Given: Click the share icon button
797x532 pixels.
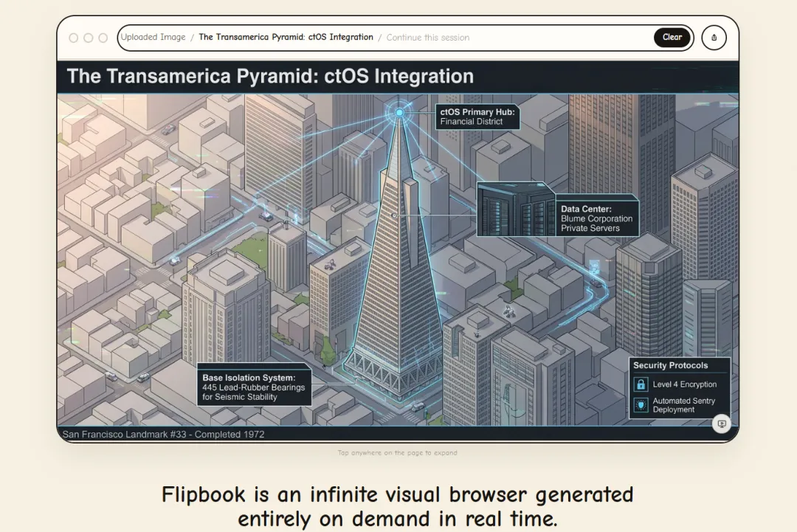Looking at the screenshot, I should point(714,38).
